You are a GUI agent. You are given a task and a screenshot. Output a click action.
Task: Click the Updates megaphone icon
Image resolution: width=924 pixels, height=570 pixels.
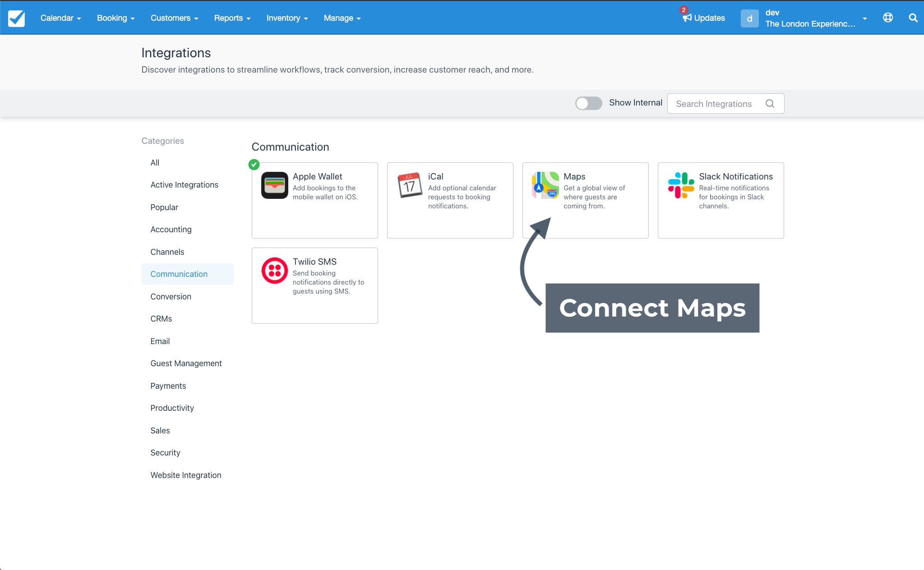(x=687, y=18)
